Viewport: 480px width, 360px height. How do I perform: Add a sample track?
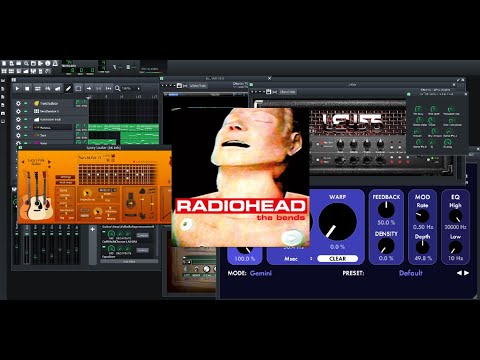(48, 88)
